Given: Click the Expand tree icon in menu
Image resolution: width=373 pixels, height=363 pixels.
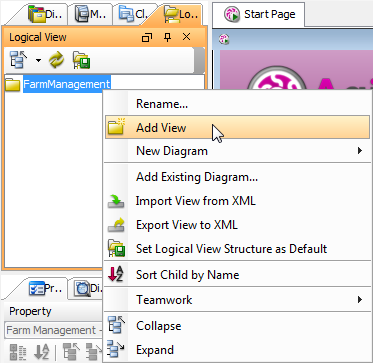Looking at the screenshot, I should [116, 350].
